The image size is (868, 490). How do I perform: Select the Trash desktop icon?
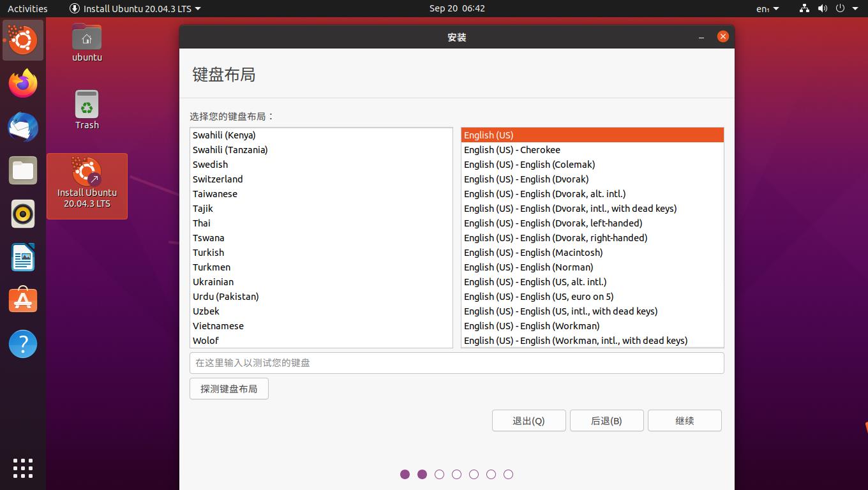coord(87,110)
